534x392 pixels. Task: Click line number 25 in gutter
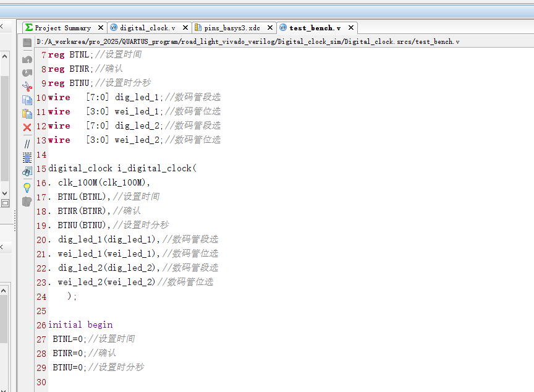[x=41, y=311]
